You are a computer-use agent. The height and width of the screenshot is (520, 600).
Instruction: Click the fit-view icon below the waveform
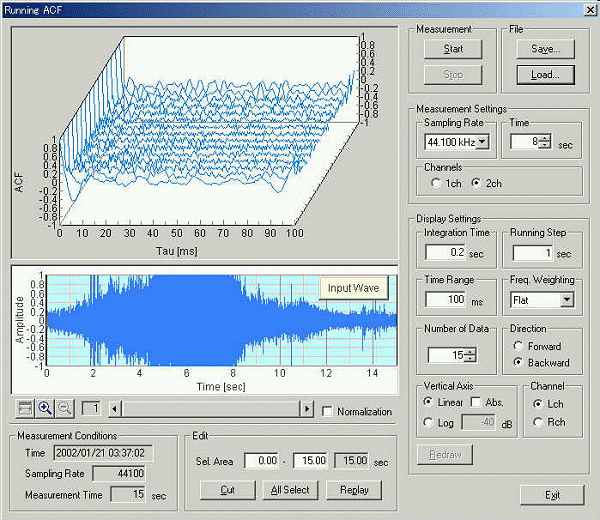click(x=25, y=408)
